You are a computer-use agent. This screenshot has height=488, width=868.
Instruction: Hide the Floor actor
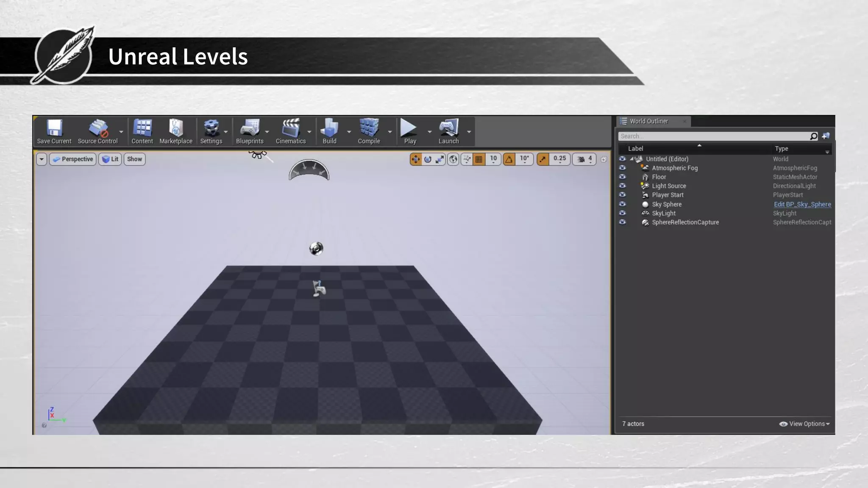click(x=622, y=177)
